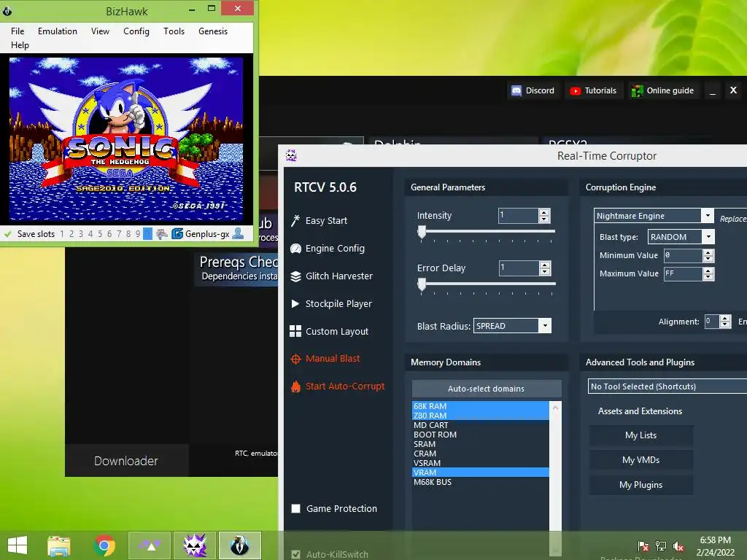Click the Auto-select domains button
This screenshot has height=560, width=747.
(x=487, y=389)
